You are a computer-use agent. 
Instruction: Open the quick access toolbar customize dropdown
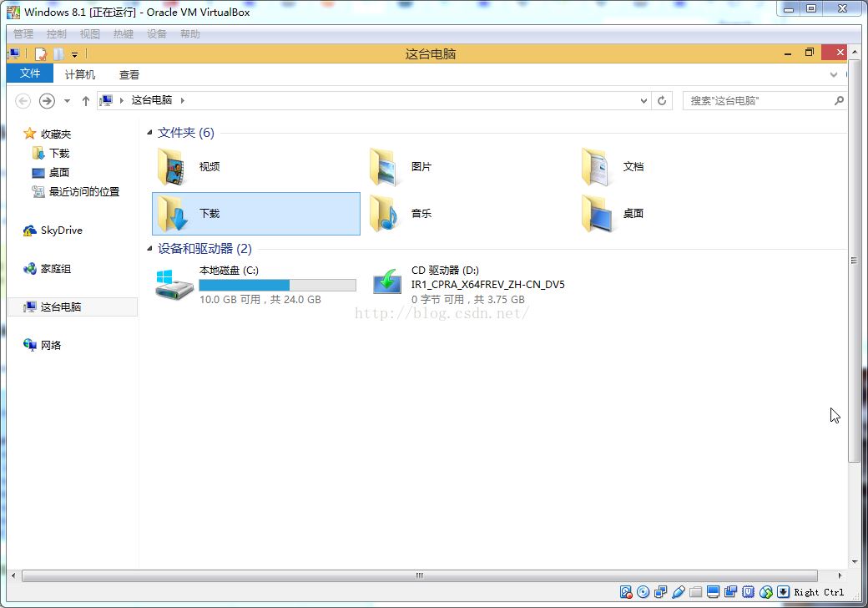click(74, 54)
